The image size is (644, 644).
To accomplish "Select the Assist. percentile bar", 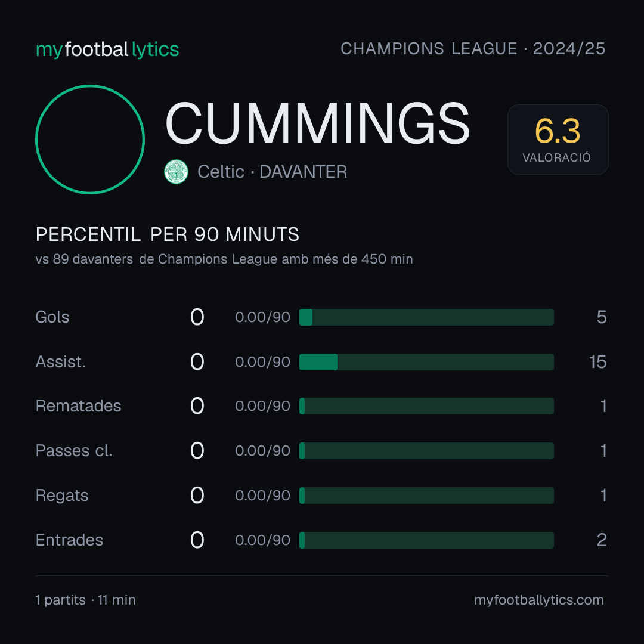I will coord(426,362).
